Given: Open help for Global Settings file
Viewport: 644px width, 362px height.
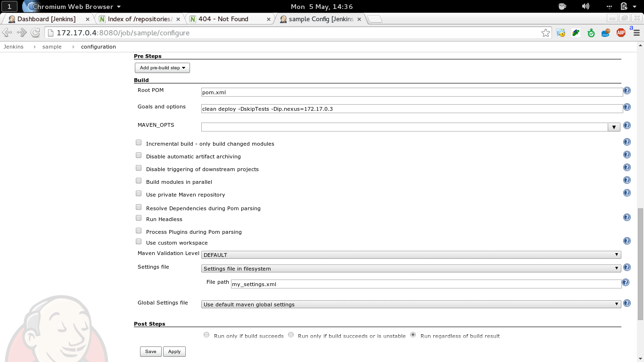Looking at the screenshot, I should [x=627, y=303].
